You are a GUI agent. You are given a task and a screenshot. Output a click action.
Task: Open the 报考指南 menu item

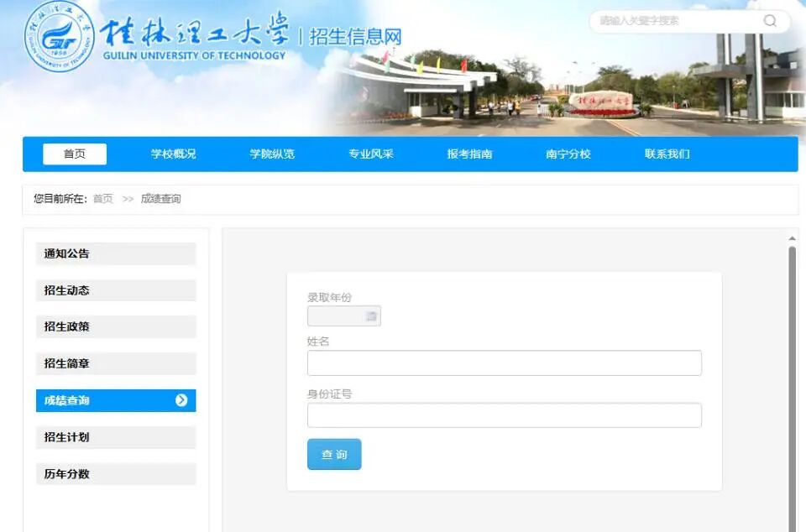(x=469, y=154)
